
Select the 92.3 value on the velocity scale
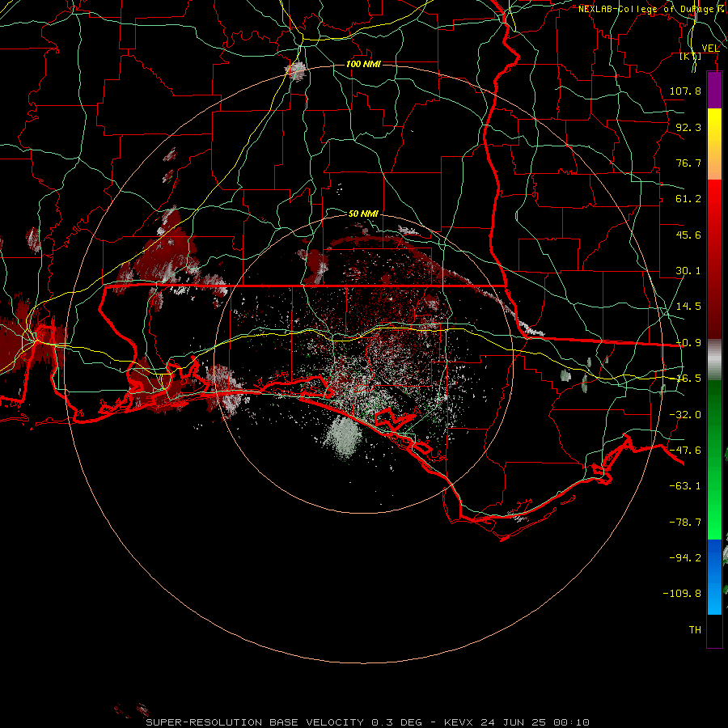tap(688, 127)
